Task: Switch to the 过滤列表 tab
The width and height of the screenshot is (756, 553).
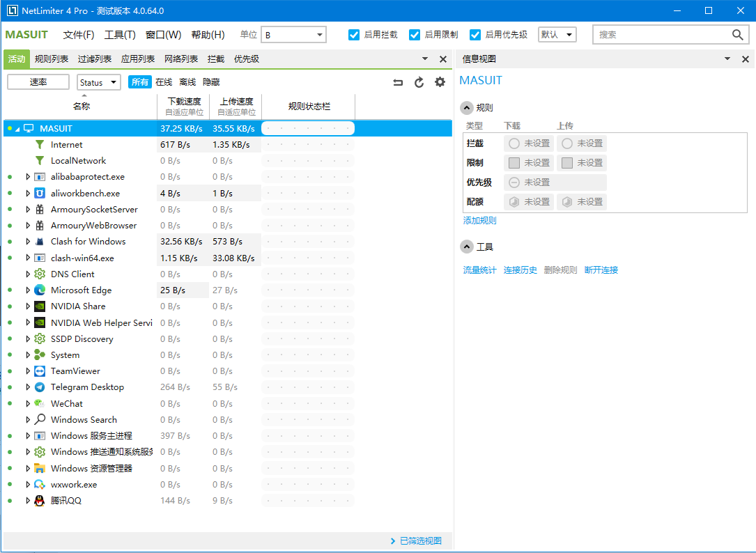Action: click(95, 59)
